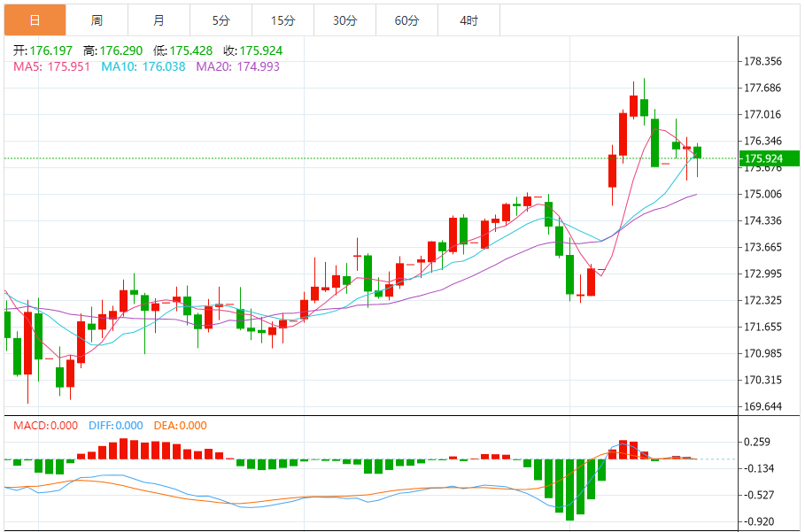
Task: Click the 170.985 price axis label
Action: coord(762,353)
